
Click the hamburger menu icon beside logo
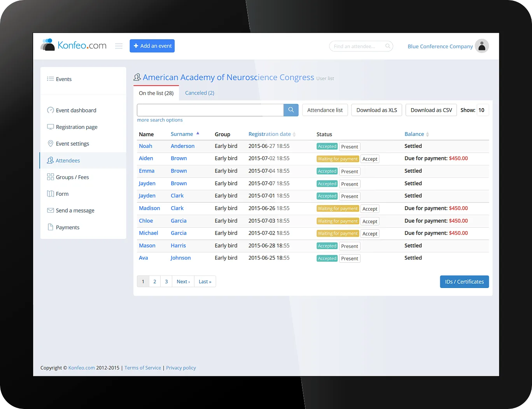coord(119,46)
